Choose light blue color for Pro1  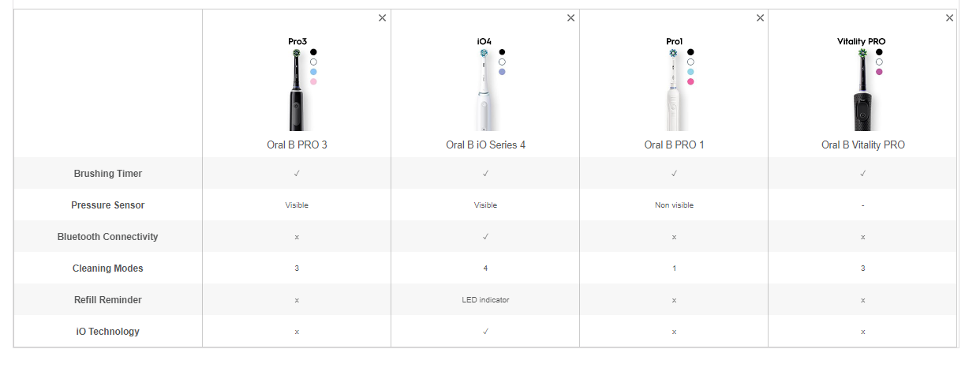pyautogui.click(x=690, y=72)
